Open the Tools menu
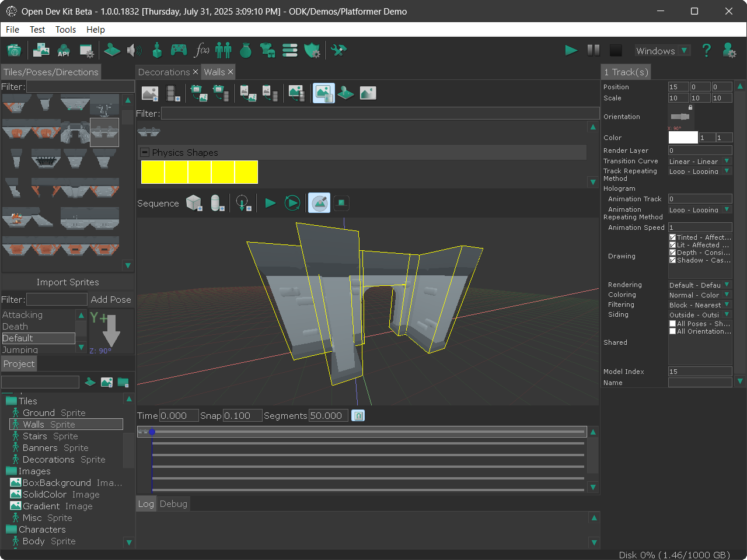 coord(65,30)
